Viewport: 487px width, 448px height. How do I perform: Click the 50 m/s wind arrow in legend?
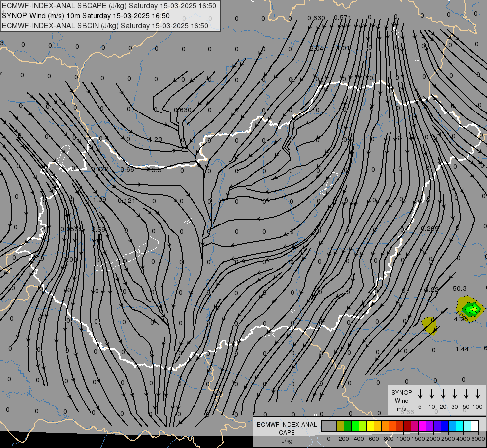(466, 394)
